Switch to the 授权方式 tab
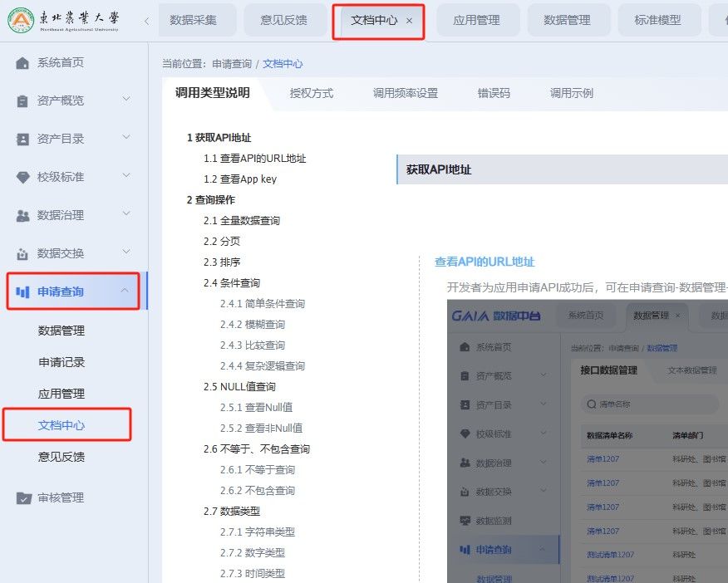This screenshot has width=728, height=583. [x=311, y=94]
